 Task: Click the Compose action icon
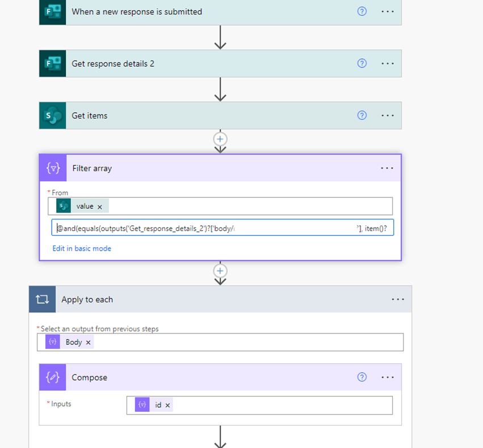pyautogui.click(x=52, y=377)
